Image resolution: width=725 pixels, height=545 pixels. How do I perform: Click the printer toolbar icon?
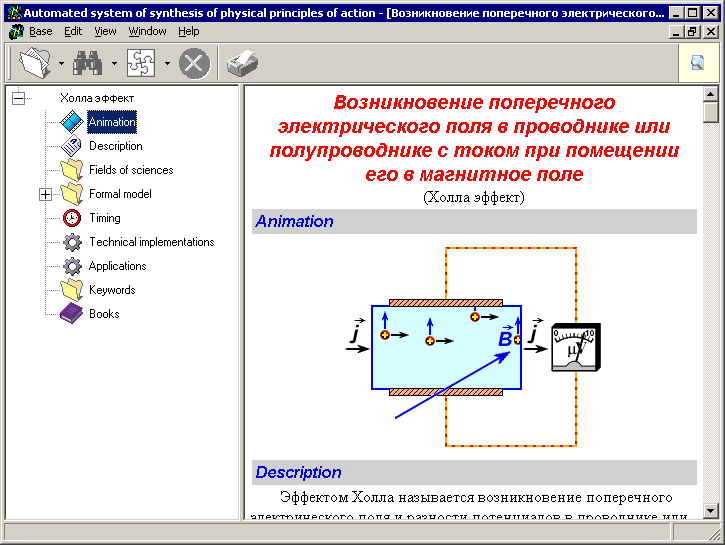click(242, 64)
